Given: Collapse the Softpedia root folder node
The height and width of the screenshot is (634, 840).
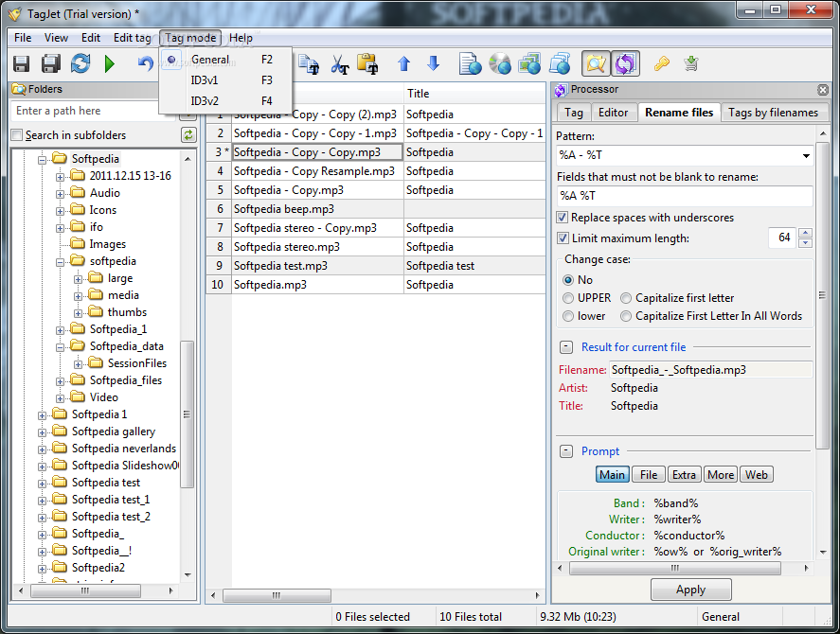Looking at the screenshot, I should [42, 160].
